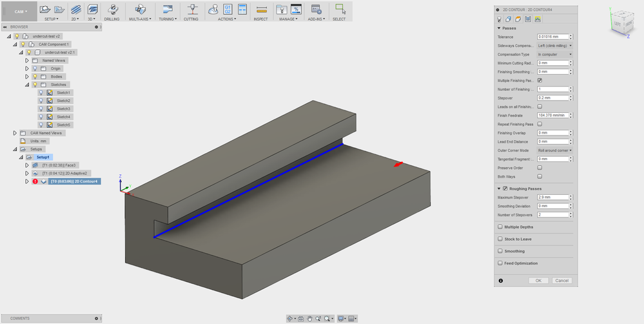
Task: Open the 3D milling strategies icon
Action: click(92, 9)
